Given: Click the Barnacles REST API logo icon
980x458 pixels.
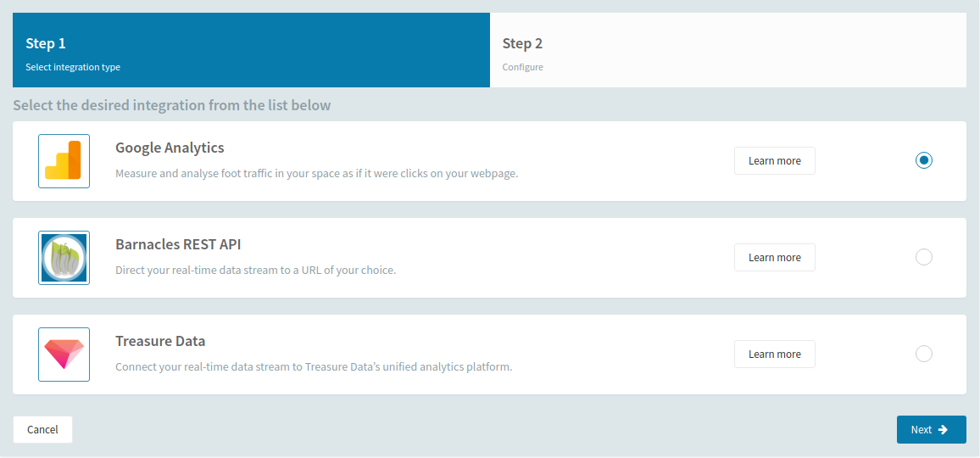Looking at the screenshot, I should coord(64,258).
